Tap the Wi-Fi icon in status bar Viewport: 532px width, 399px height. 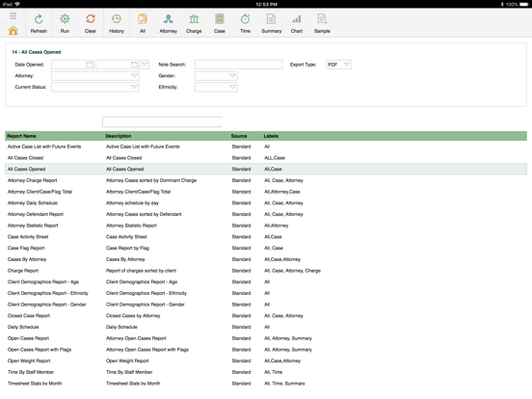pos(17,4)
